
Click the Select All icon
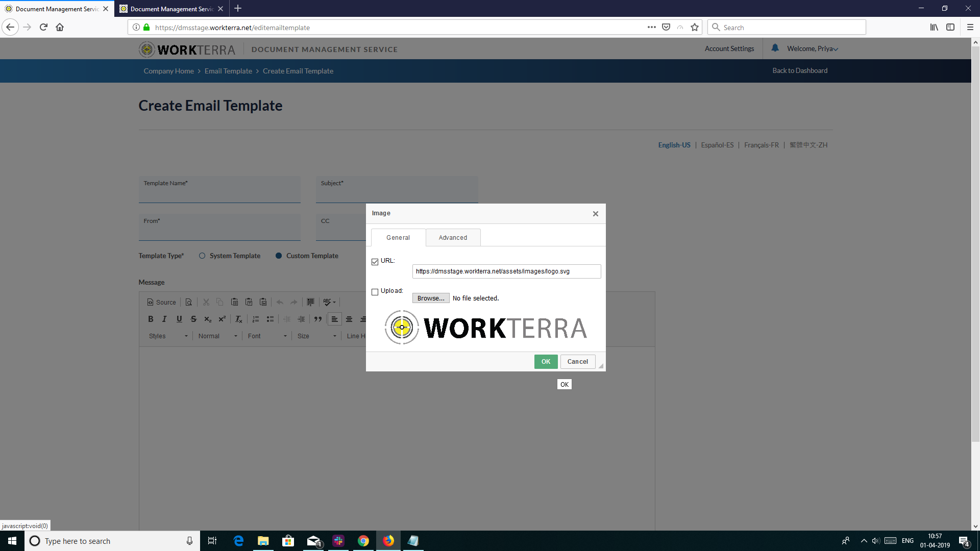point(310,302)
